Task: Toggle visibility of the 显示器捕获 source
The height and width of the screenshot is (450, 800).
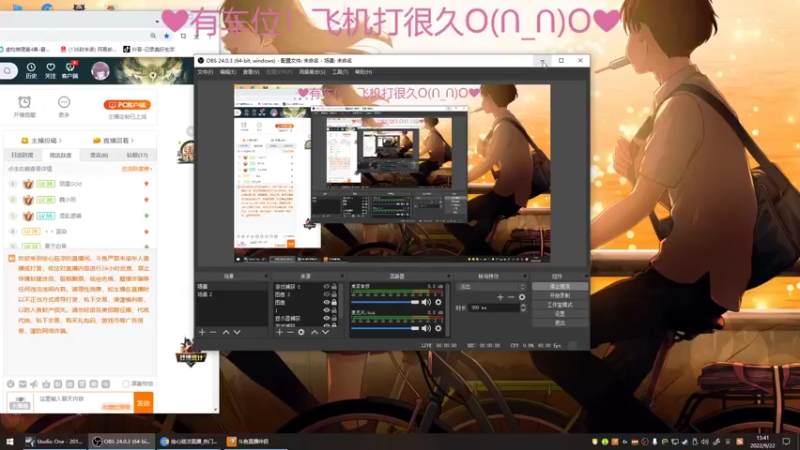Action: click(327, 318)
